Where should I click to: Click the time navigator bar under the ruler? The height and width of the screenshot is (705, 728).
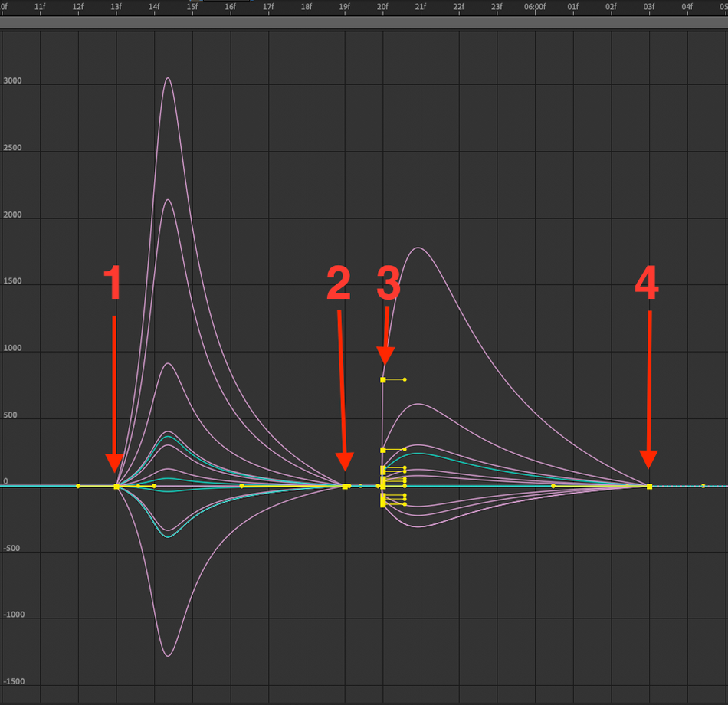(x=364, y=23)
